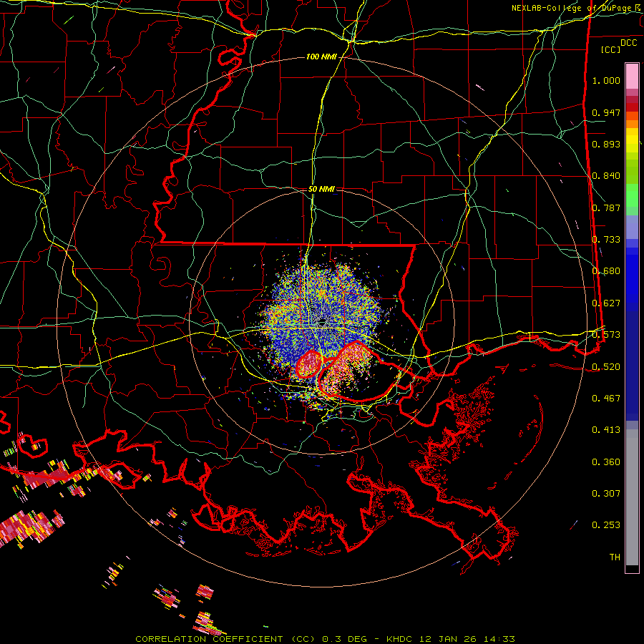644x644 pixels.
Task: Select the 0.253 scale value
Action: click(x=606, y=525)
